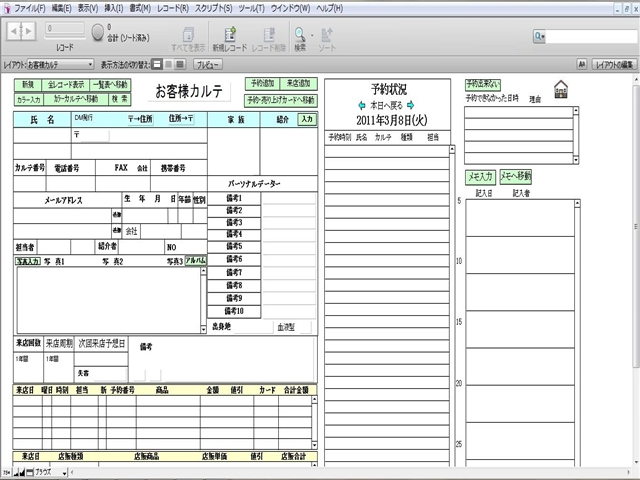Screen dimensions: 640x480
Task: Click the ソート toolbar icon
Action: point(326,33)
